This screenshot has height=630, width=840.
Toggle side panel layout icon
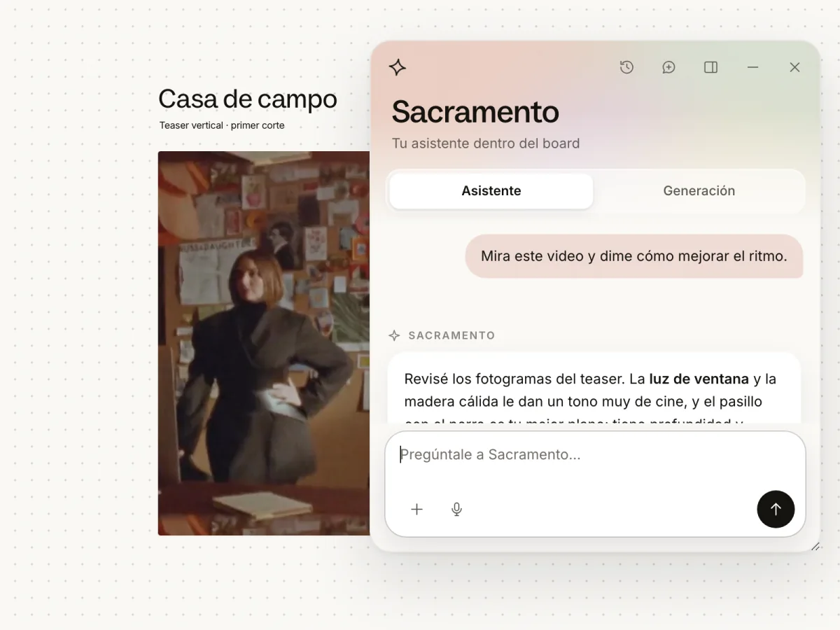(x=710, y=67)
